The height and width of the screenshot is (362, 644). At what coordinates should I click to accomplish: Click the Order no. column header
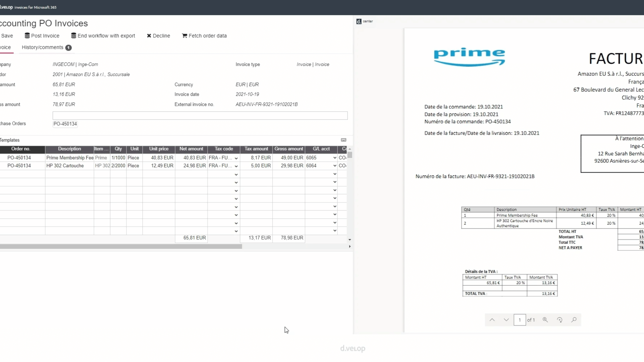point(21,149)
